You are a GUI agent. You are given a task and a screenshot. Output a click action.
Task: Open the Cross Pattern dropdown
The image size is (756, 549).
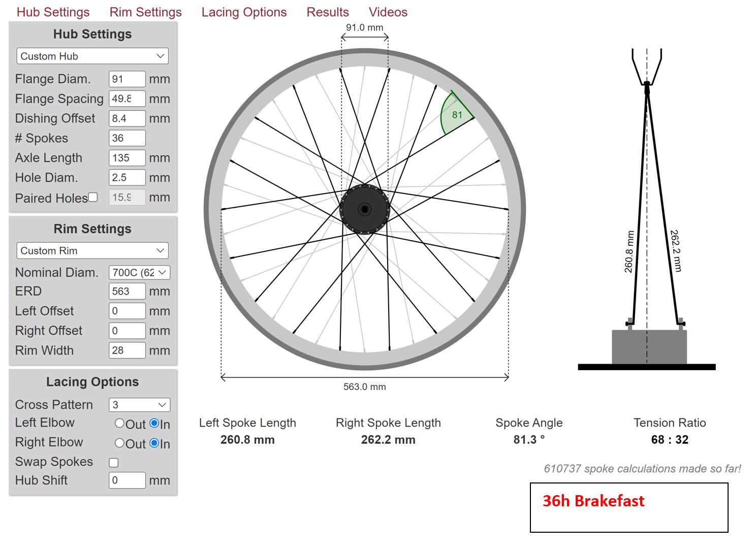click(x=139, y=405)
